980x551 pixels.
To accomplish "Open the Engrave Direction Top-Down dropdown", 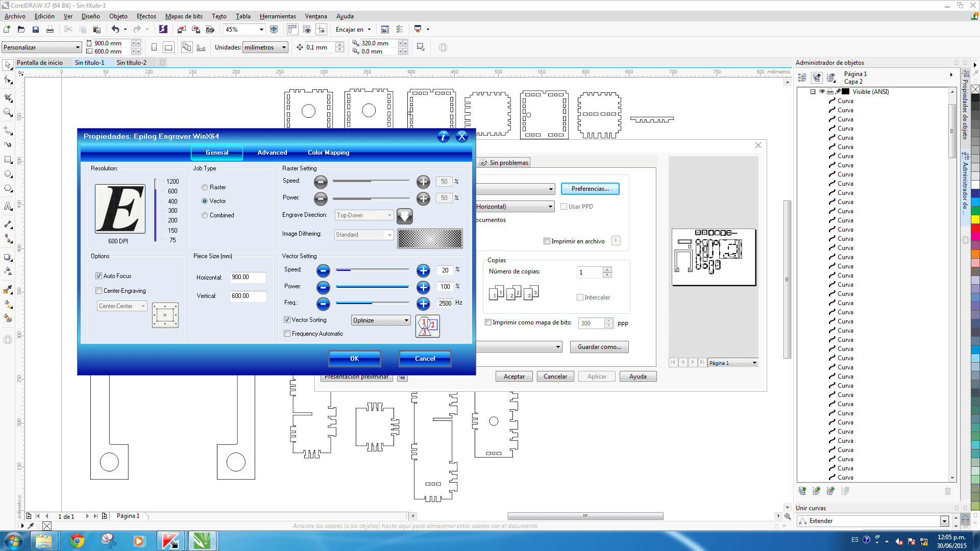I will (364, 215).
